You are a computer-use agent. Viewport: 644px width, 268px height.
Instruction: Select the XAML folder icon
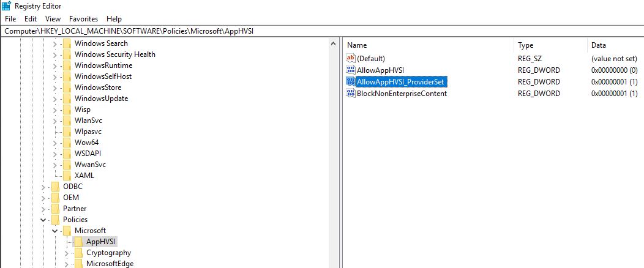[67, 176]
